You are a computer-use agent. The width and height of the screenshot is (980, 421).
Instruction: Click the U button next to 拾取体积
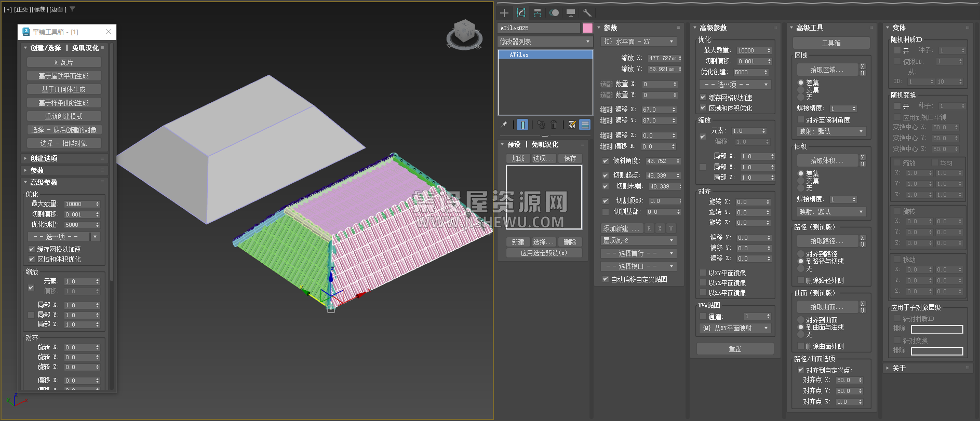pyautogui.click(x=863, y=164)
